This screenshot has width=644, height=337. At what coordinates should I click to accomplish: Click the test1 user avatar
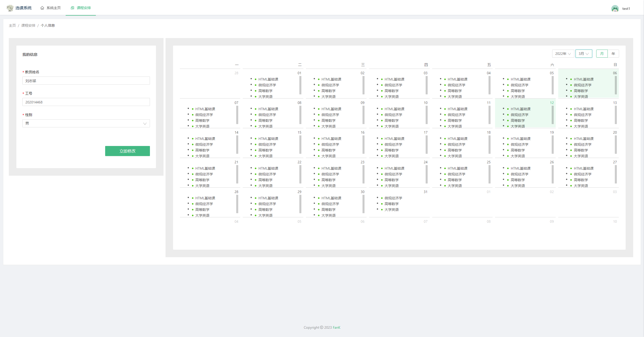click(x=615, y=9)
